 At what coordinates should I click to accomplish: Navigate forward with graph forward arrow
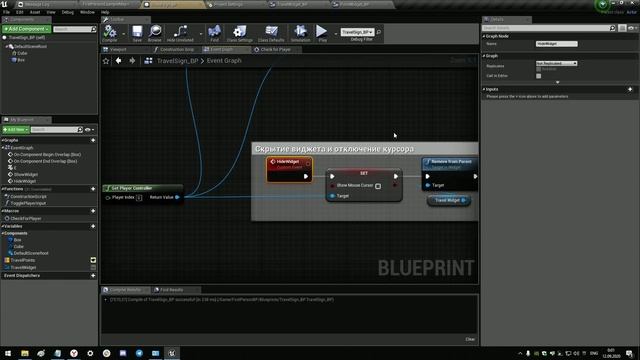(132, 61)
